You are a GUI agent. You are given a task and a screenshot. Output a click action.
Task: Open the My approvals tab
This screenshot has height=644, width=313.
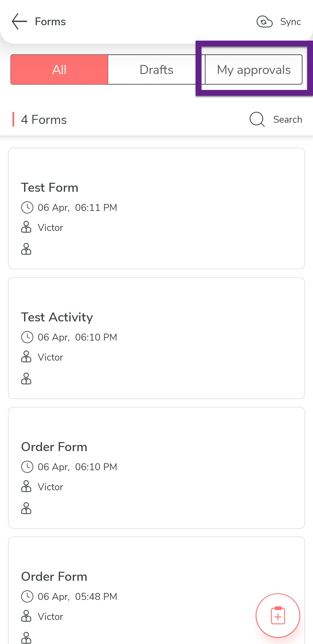254,70
